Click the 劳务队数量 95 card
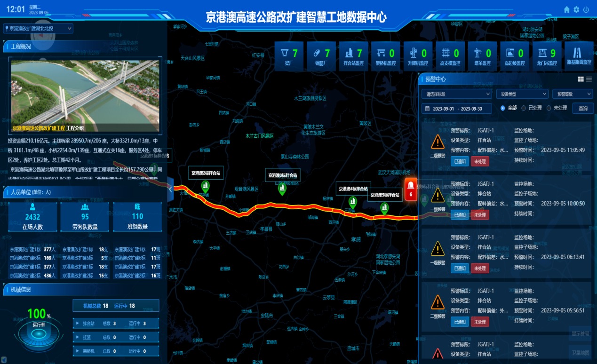597x364 pixels. click(x=85, y=217)
